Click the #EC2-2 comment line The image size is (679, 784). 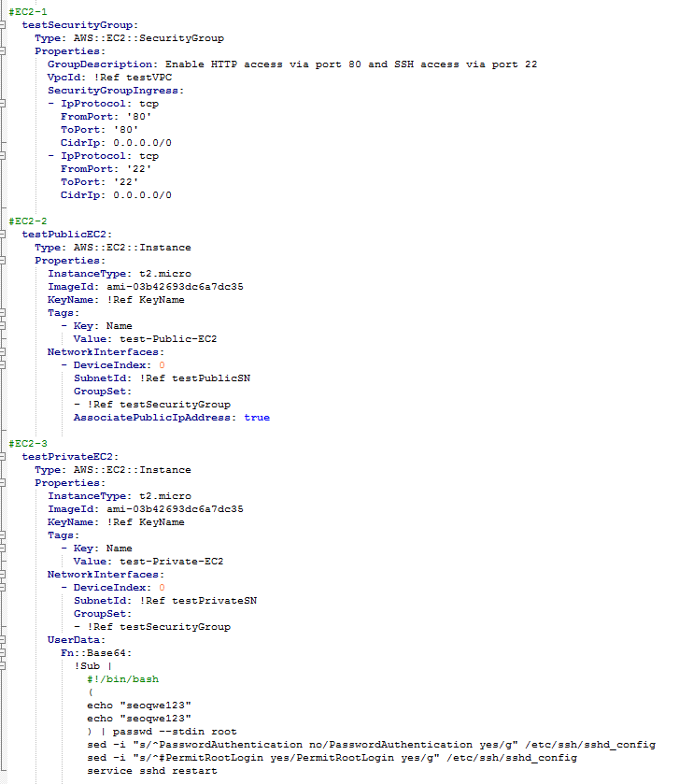[28, 221]
